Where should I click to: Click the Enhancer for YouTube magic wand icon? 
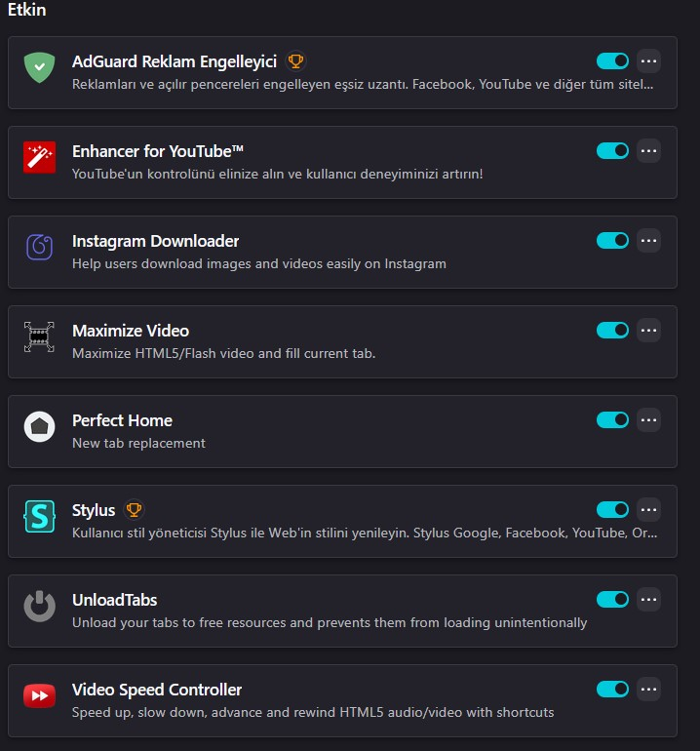point(39,156)
